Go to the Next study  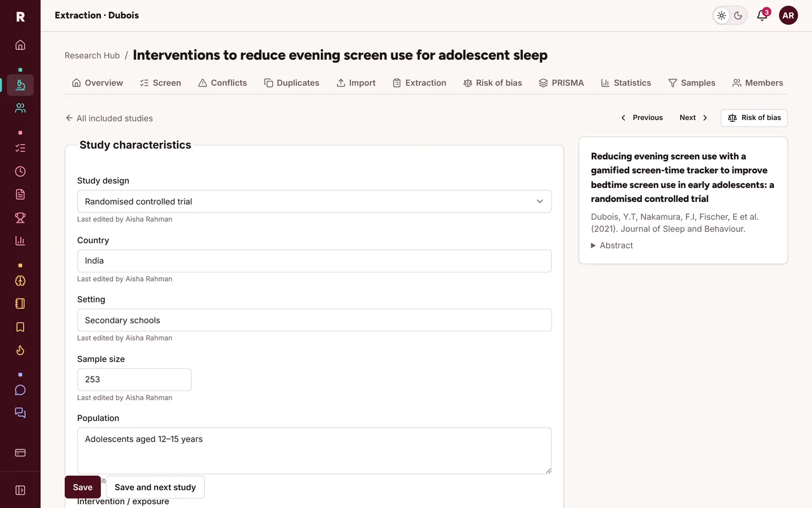pos(694,117)
